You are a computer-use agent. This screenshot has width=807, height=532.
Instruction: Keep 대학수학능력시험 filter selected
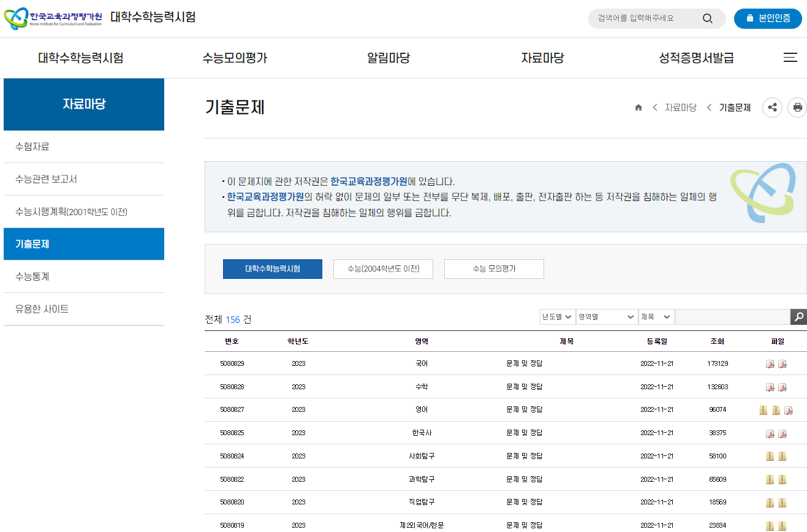[x=272, y=268]
